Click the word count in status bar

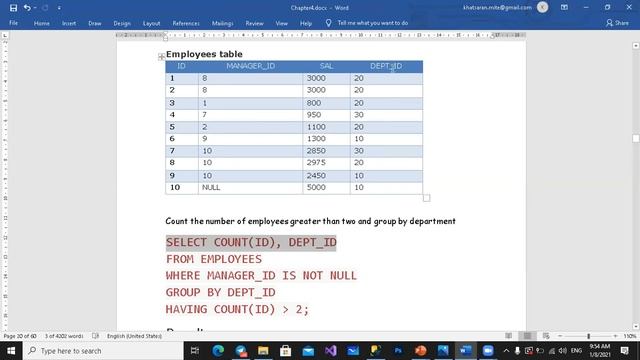64,336
